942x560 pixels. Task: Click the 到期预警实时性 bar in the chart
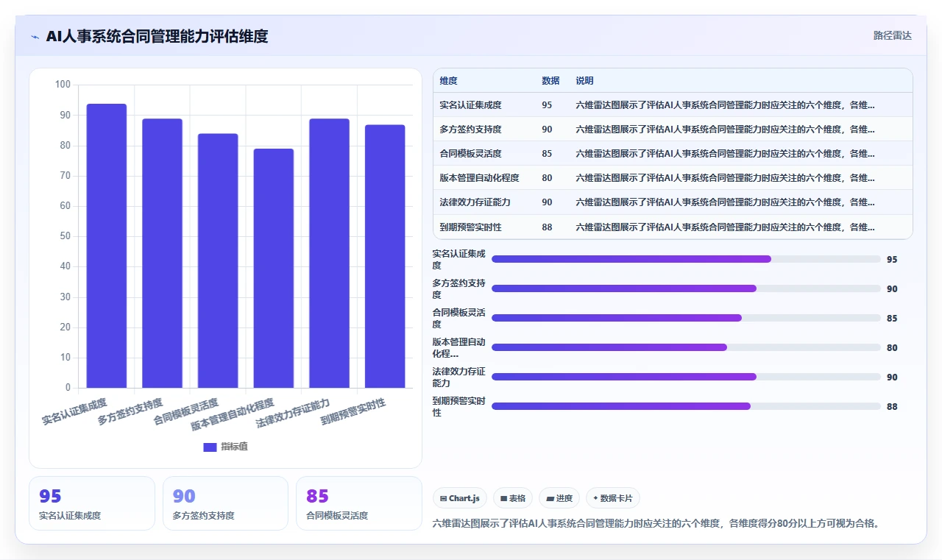pos(385,256)
